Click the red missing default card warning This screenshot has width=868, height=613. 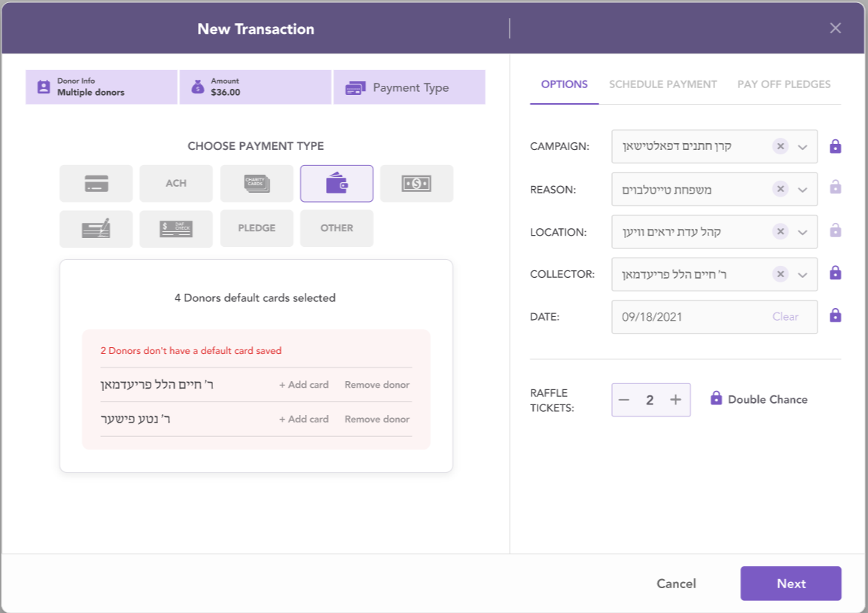click(191, 350)
